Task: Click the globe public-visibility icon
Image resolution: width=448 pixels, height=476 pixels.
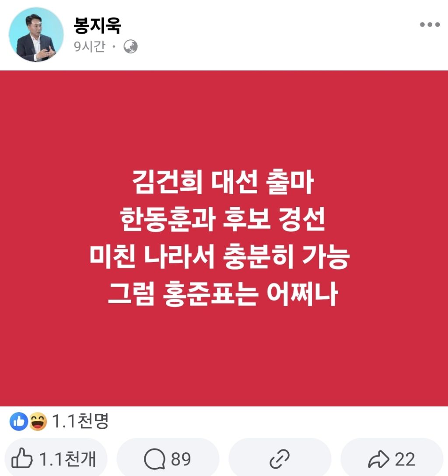Action: click(130, 47)
